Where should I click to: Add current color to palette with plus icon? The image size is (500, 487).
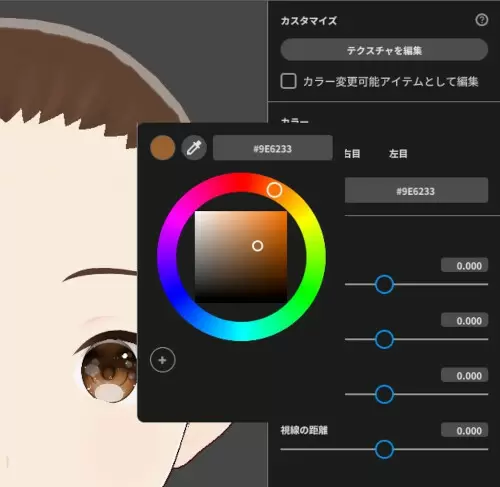coord(163,360)
